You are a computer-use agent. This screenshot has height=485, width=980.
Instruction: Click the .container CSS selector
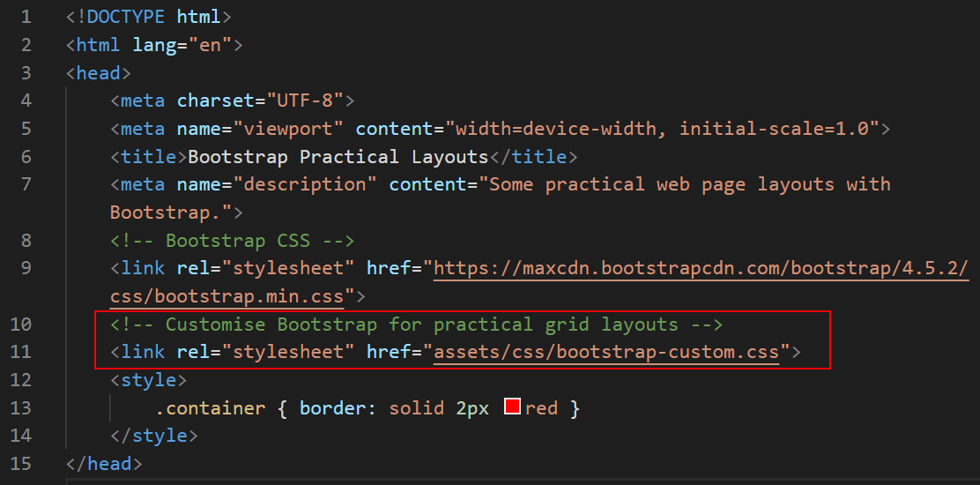pos(210,408)
